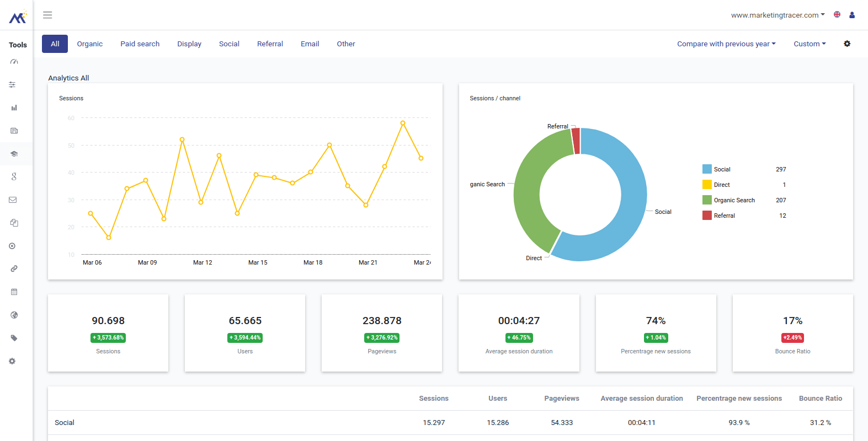Open the bar chart tool in sidebar
Screen dimensions: 868x441
pyautogui.click(x=14, y=107)
